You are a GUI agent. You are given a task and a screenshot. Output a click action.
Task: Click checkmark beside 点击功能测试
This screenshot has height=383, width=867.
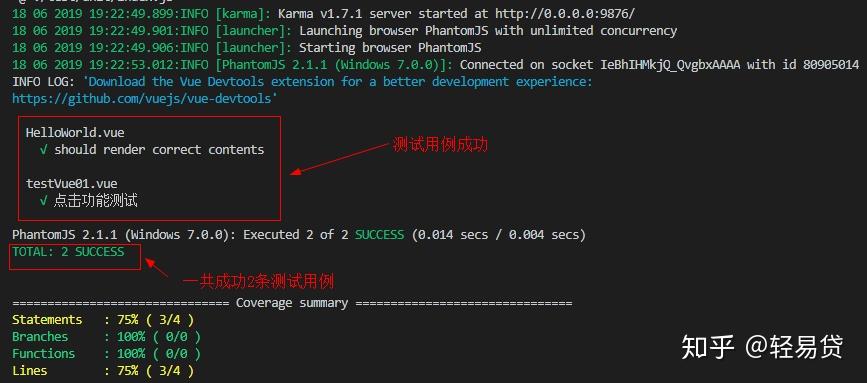click(44, 201)
